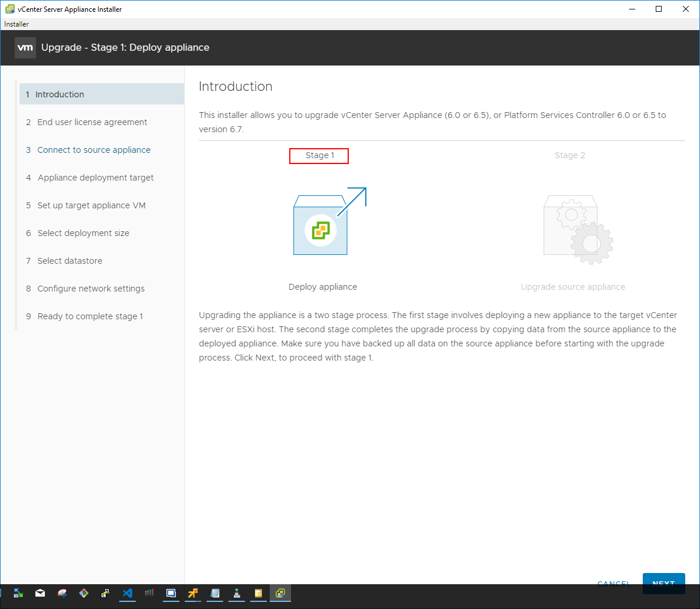Open the colored bars taskbar icon
700x609 pixels.
[x=149, y=593]
